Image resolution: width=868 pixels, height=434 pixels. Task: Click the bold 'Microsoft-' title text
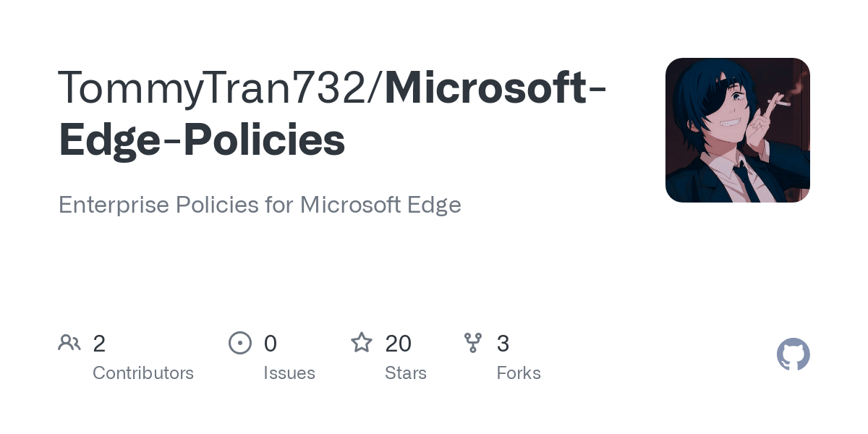pos(495,88)
